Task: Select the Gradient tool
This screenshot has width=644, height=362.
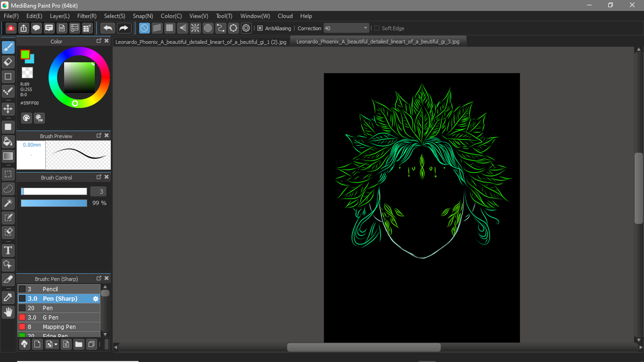Action: pyautogui.click(x=8, y=156)
